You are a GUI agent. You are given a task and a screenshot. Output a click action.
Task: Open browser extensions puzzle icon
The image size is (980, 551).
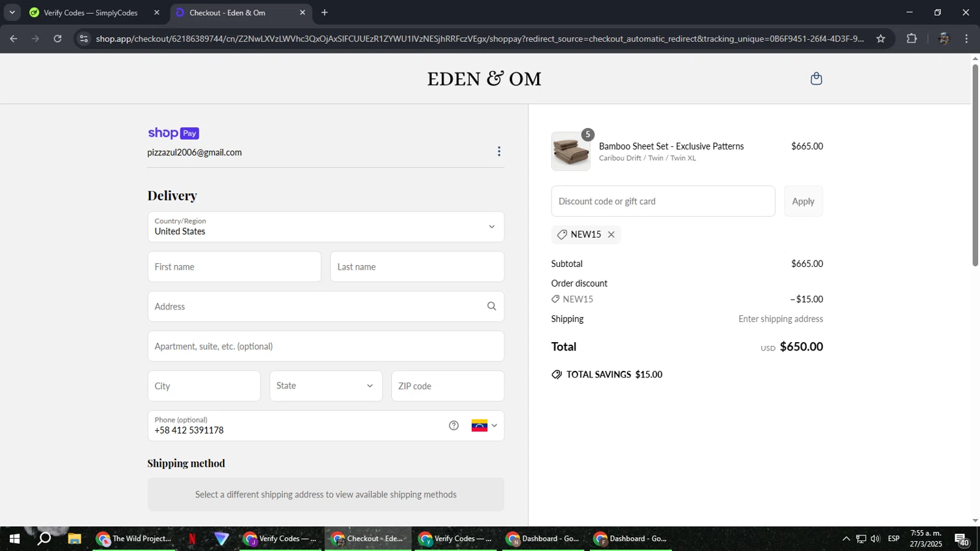tap(912, 39)
